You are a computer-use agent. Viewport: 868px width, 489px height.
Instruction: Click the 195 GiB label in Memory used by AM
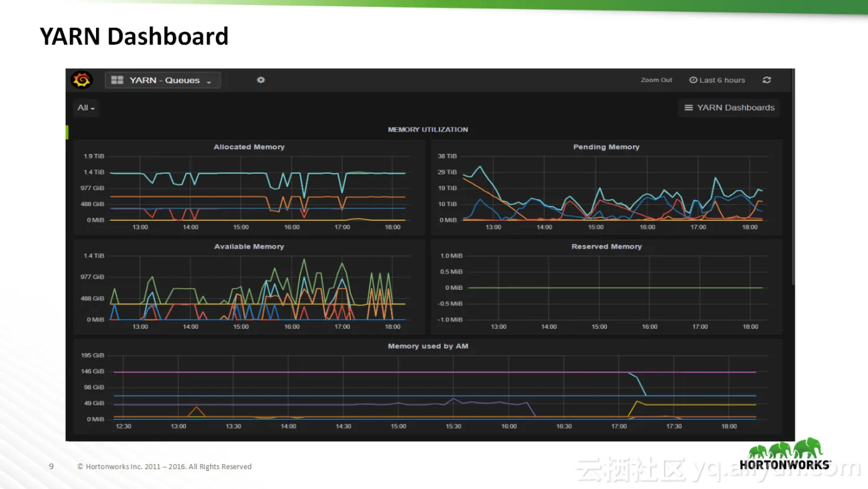pyautogui.click(x=93, y=356)
